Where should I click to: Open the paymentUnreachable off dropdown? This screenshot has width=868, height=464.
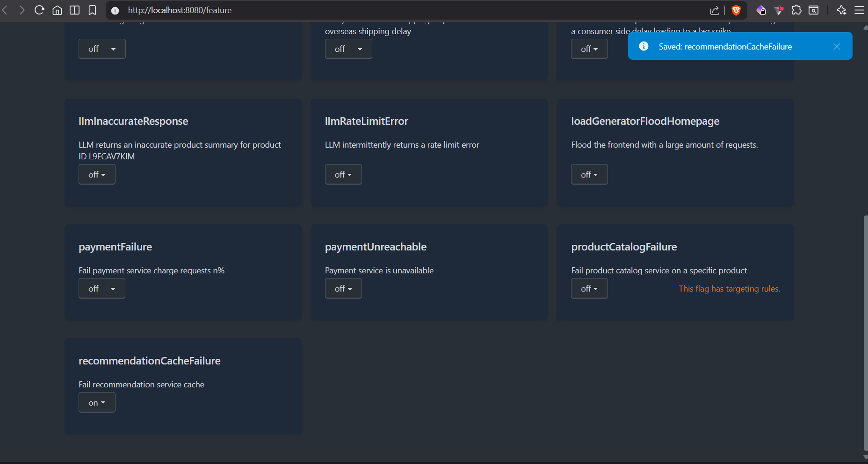[343, 288]
